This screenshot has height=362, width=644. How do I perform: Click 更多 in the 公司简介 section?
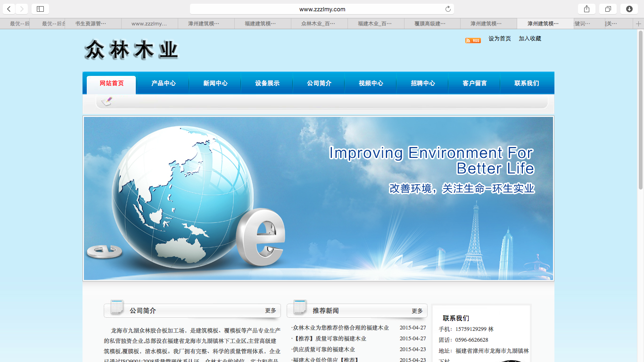271,311
